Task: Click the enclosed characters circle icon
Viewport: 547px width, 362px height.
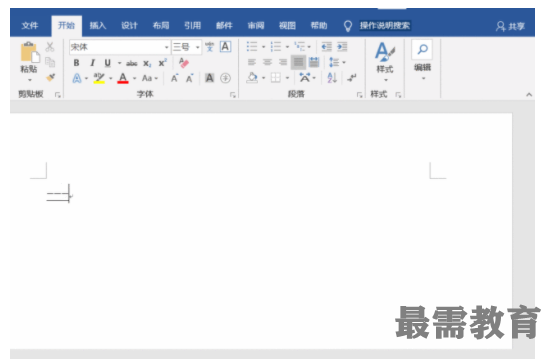Action: pos(225,78)
